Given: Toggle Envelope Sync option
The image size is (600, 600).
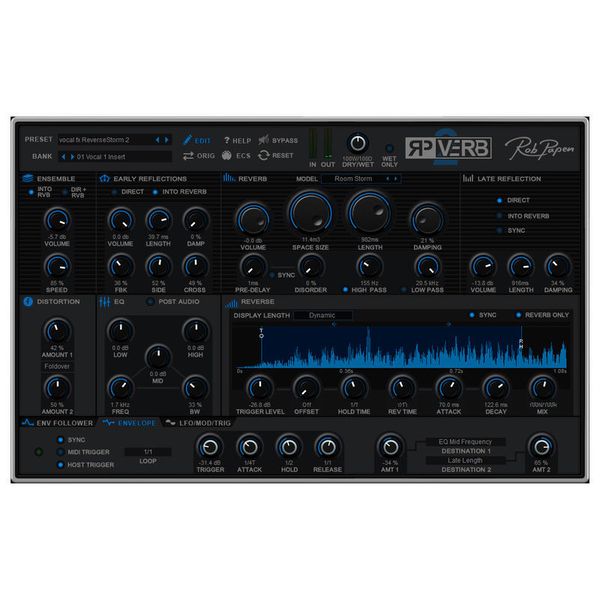Looking at the screenshot, I should point(60,440).
